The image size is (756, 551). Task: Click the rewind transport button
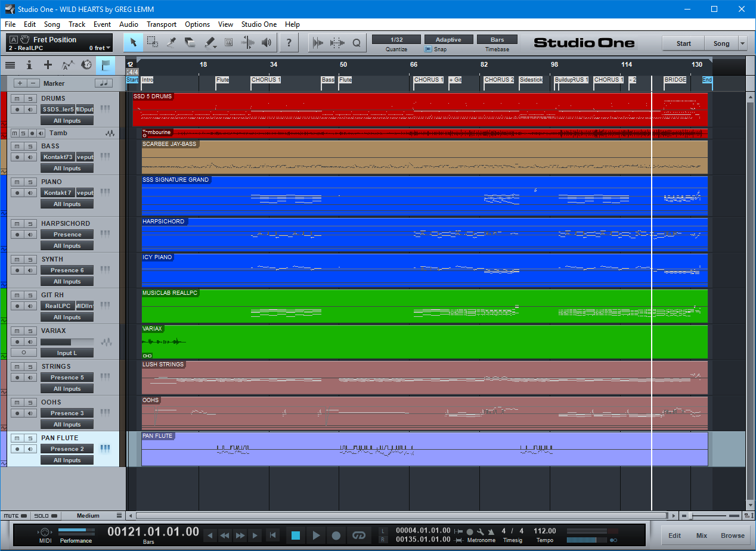(225, 536)
